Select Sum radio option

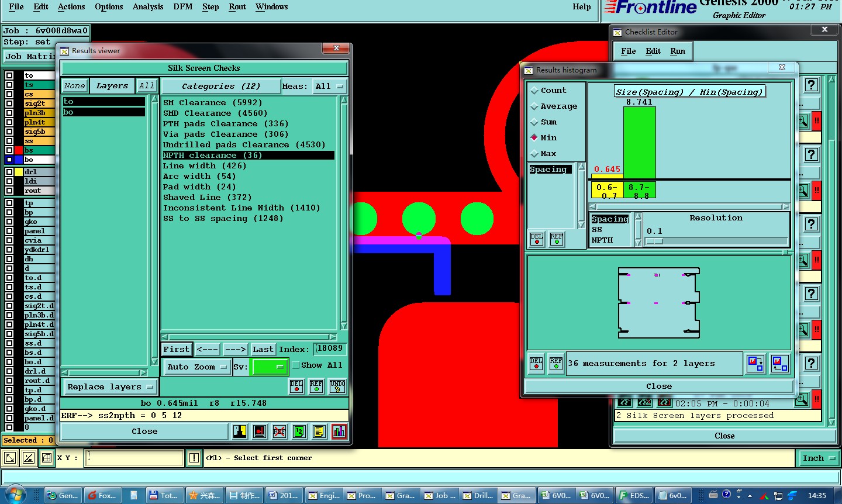(543, 122)
